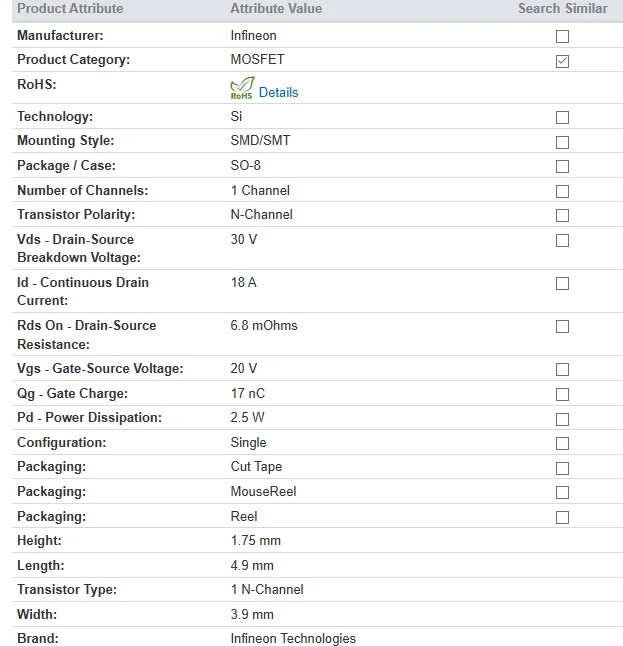Click the 'Single' configuration value
The width and height of the screenshot is (623, 646).
[x=248, y=442]
